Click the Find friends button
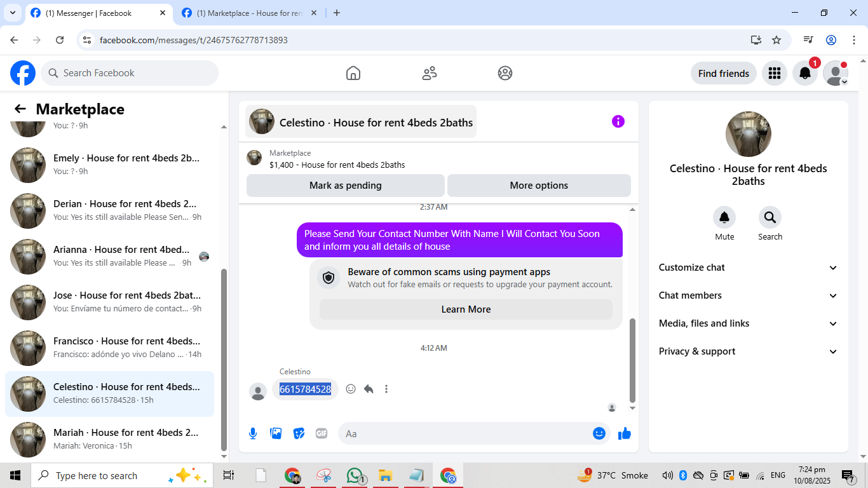 724,73
